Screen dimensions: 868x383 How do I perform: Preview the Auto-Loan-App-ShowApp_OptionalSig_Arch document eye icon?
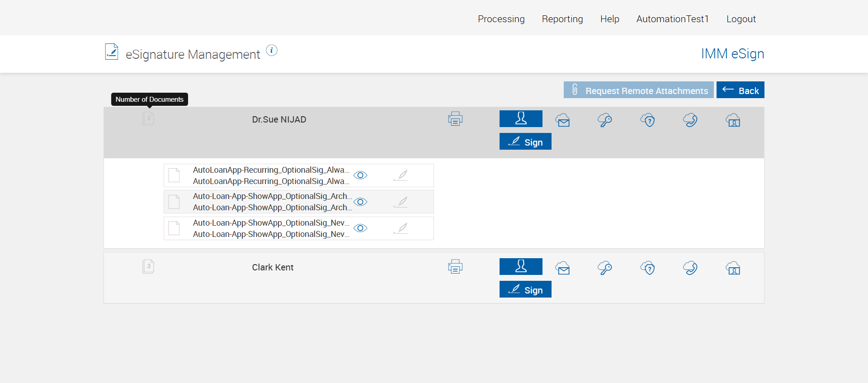[360, 202]
